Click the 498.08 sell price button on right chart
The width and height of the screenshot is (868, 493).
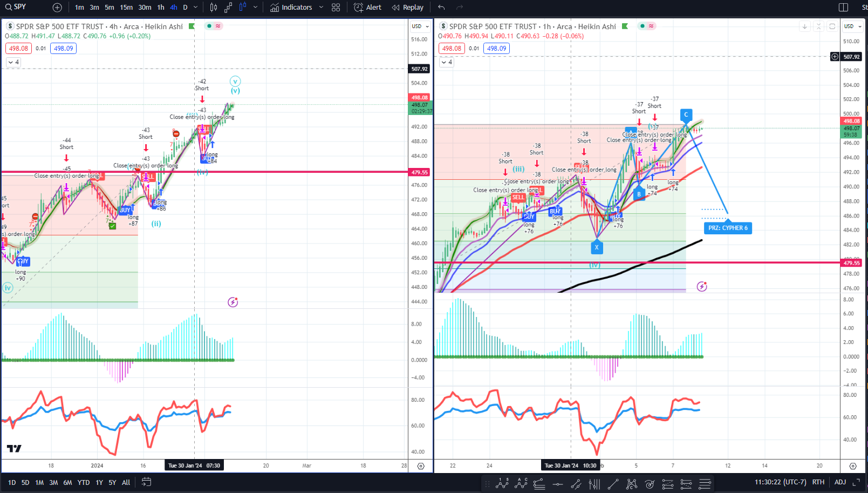452,48
